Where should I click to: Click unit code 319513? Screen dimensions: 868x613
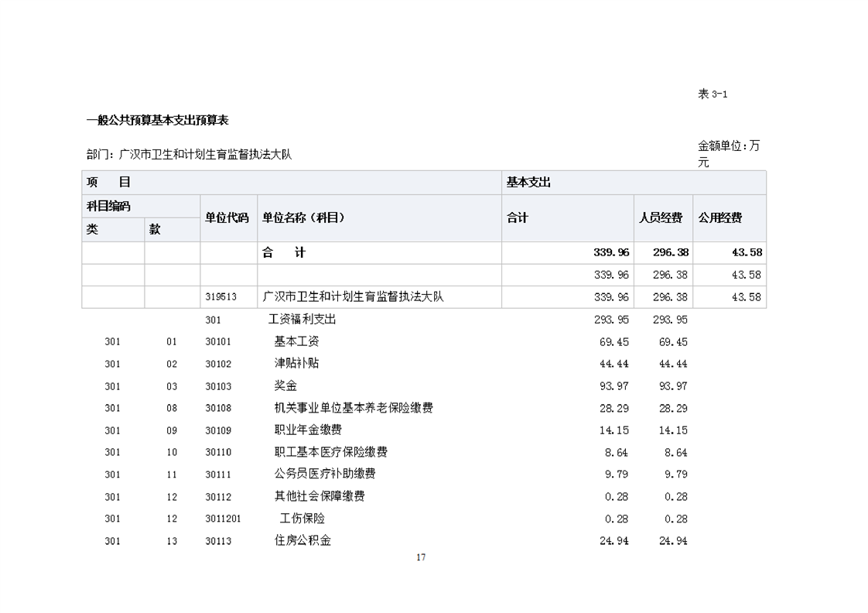[x=221, y=296]
